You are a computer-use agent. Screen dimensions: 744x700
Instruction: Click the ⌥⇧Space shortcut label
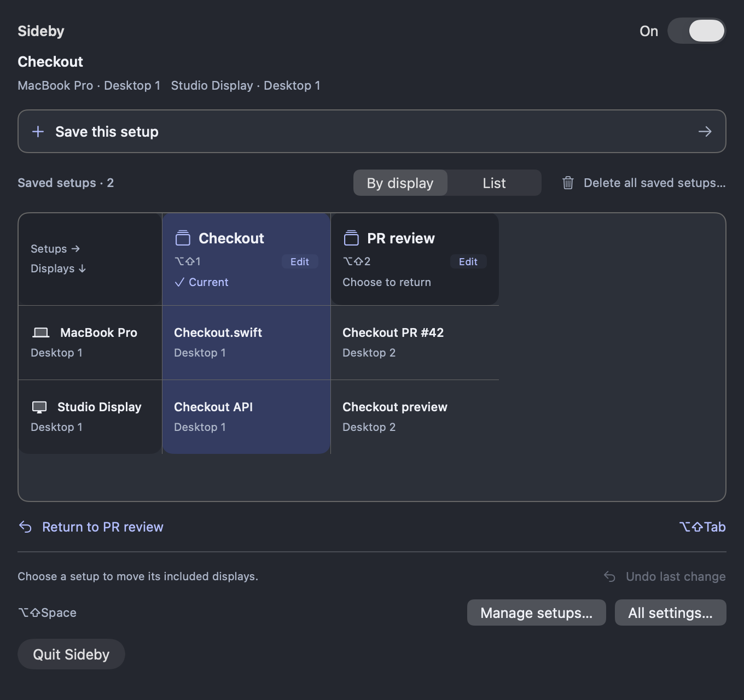47,612
